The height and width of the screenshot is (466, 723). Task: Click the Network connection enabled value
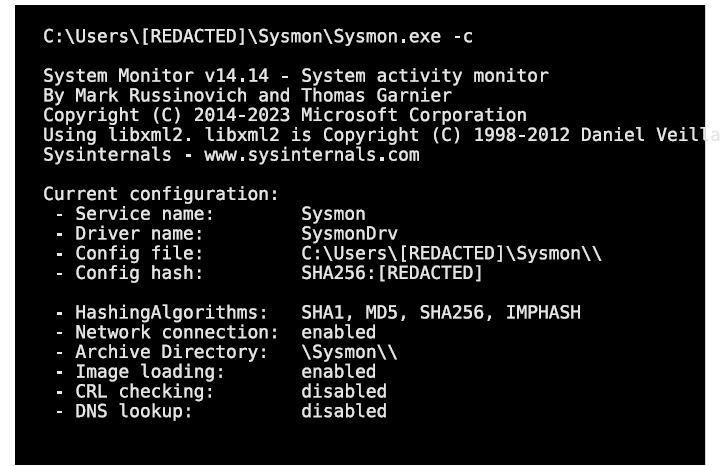[x=338, y=332]
